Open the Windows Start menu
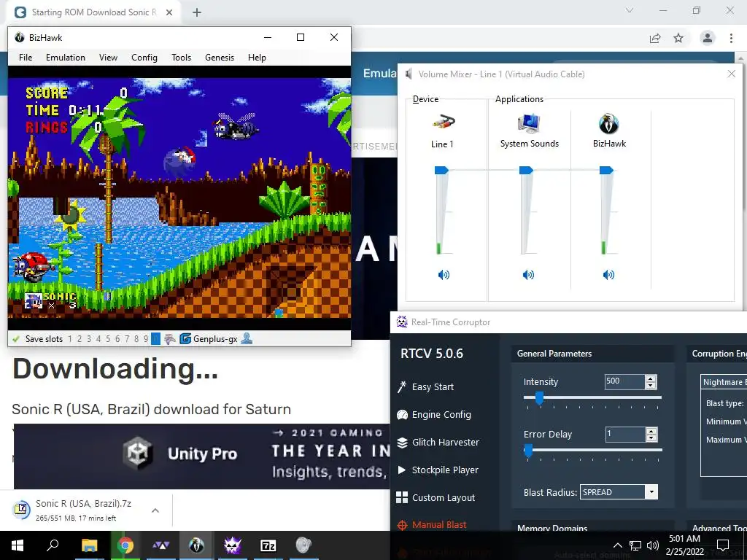 pyautogui.click(x=18, y=545)
